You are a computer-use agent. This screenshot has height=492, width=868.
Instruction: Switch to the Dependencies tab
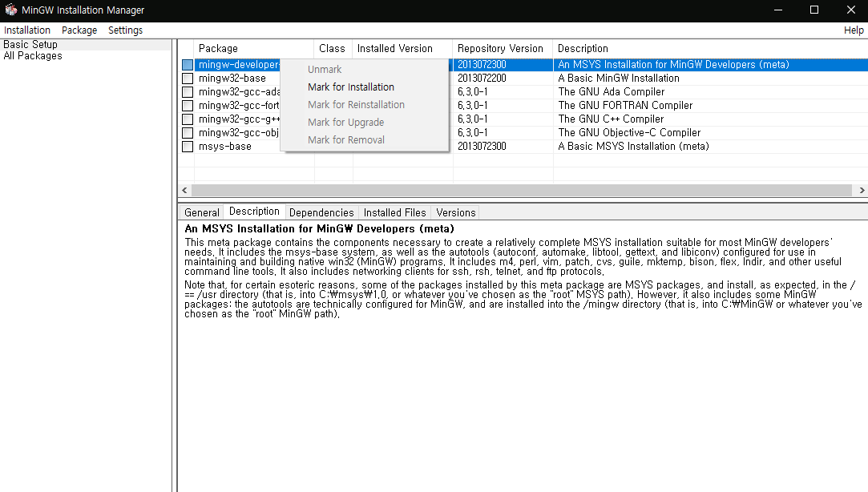321,212
